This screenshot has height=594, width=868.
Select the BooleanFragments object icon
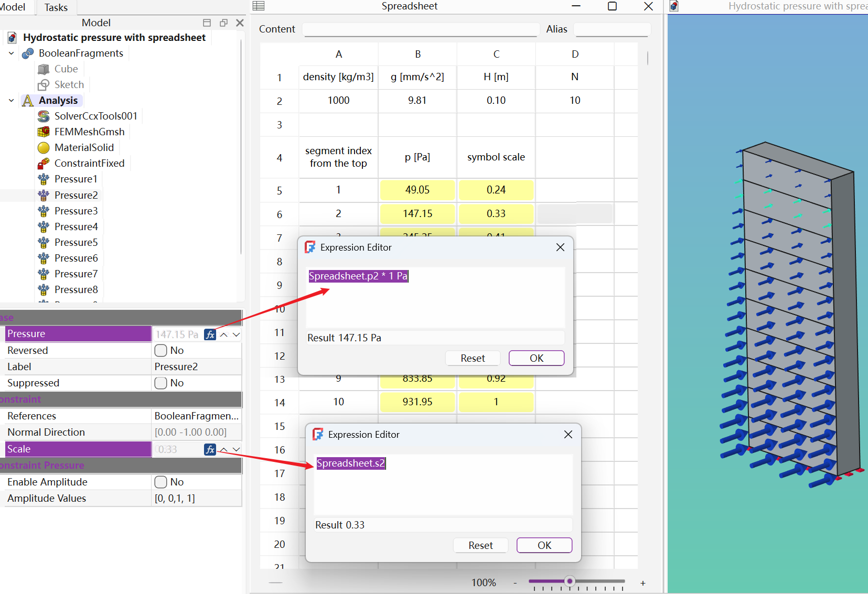[x=28, y=53]
